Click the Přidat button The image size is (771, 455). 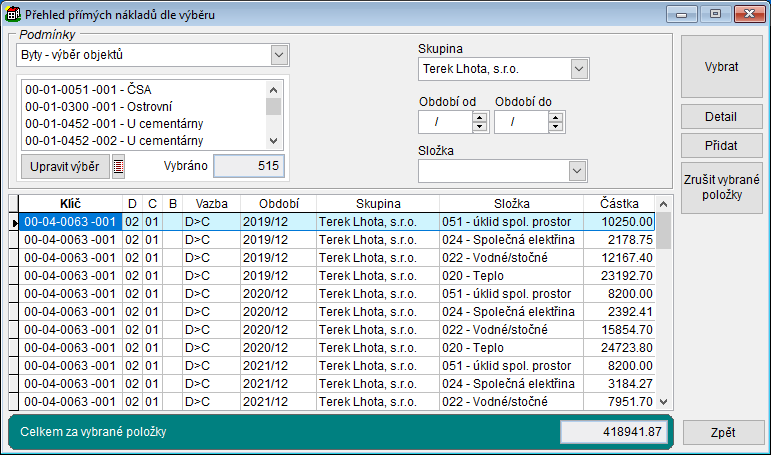click(x=720, y=146)
